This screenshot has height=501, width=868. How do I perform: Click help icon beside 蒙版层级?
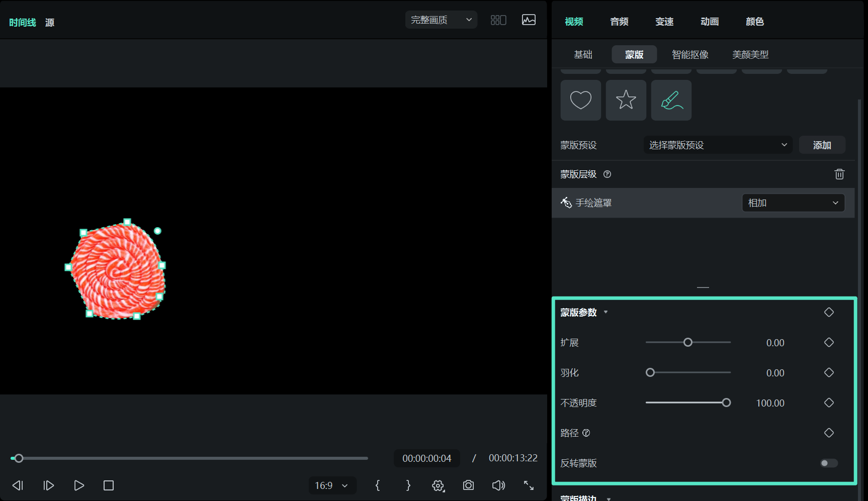[607, 174]
